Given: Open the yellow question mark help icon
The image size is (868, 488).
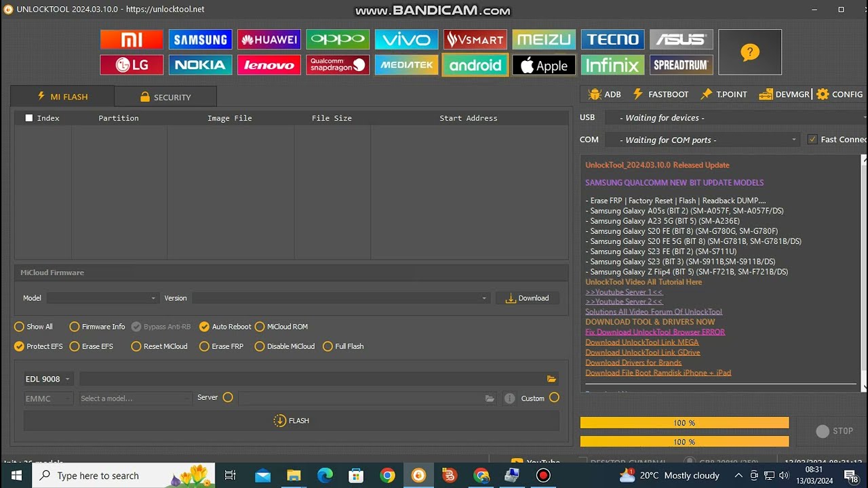Looking at the screenshot, I should 749,52.
